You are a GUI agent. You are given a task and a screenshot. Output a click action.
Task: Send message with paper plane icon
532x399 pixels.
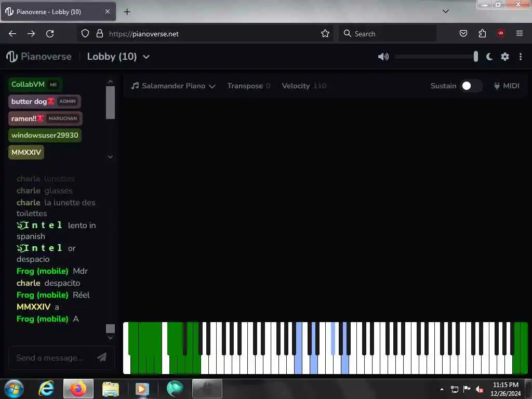[x=102, y=357]
